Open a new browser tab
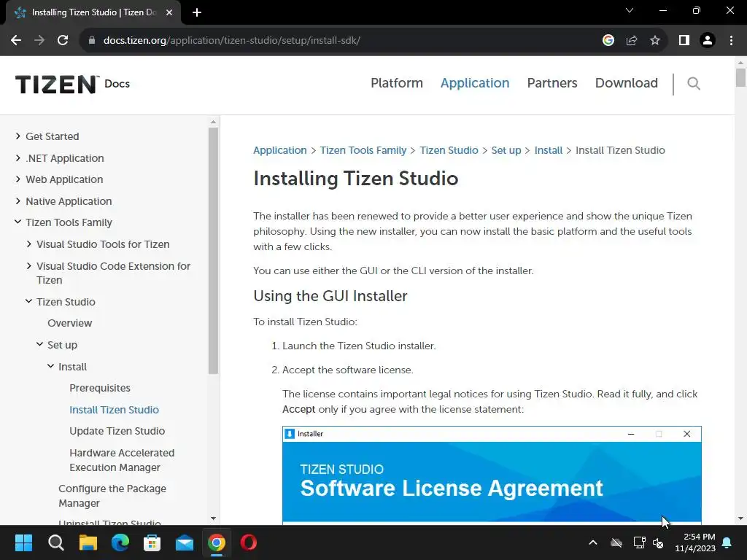747x560 pixels. 197,13
